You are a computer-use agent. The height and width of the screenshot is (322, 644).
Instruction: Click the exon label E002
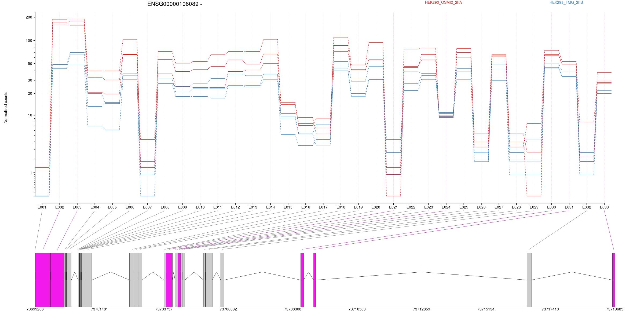coord(60,207)
